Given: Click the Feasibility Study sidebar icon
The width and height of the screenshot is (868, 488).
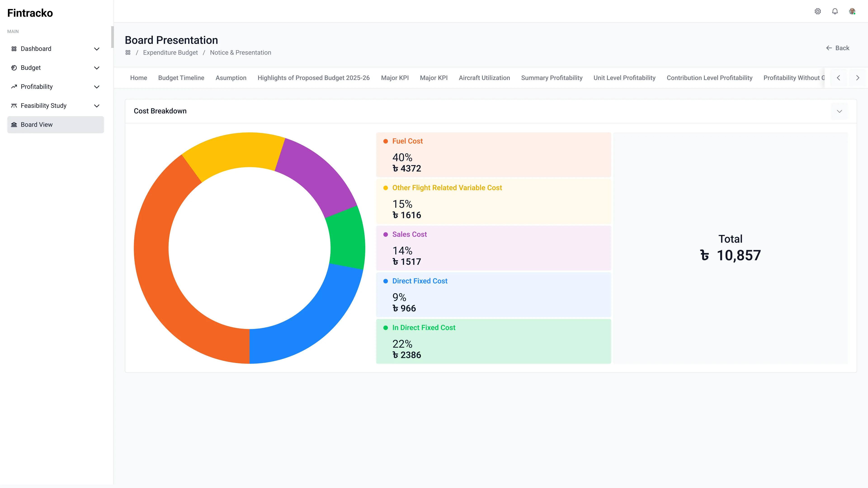Looking at the screenshot, I should 14,106.
